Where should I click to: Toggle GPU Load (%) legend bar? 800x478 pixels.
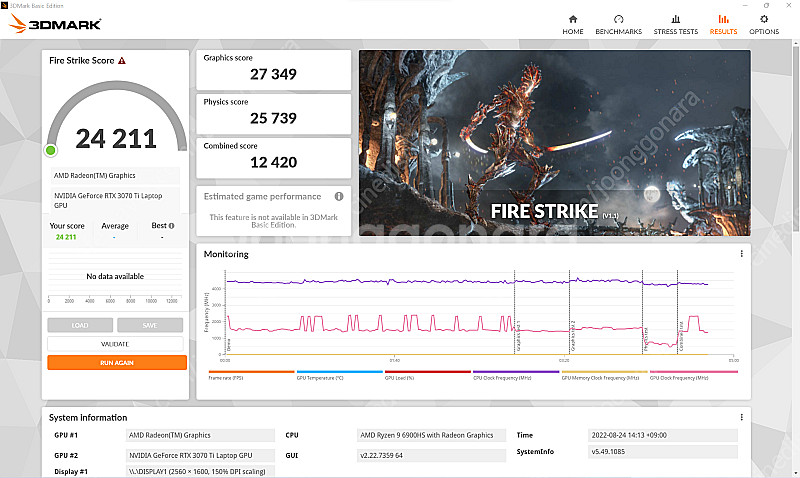click(x=428, y=372)
